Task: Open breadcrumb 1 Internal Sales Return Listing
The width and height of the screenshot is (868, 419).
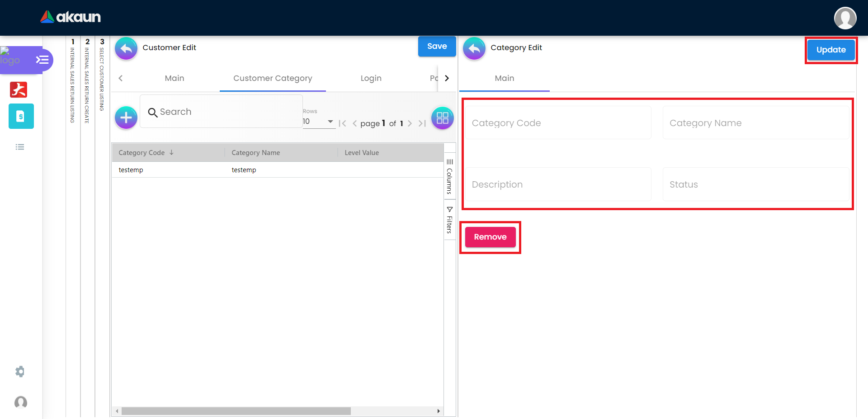Action: pos(73,81)
